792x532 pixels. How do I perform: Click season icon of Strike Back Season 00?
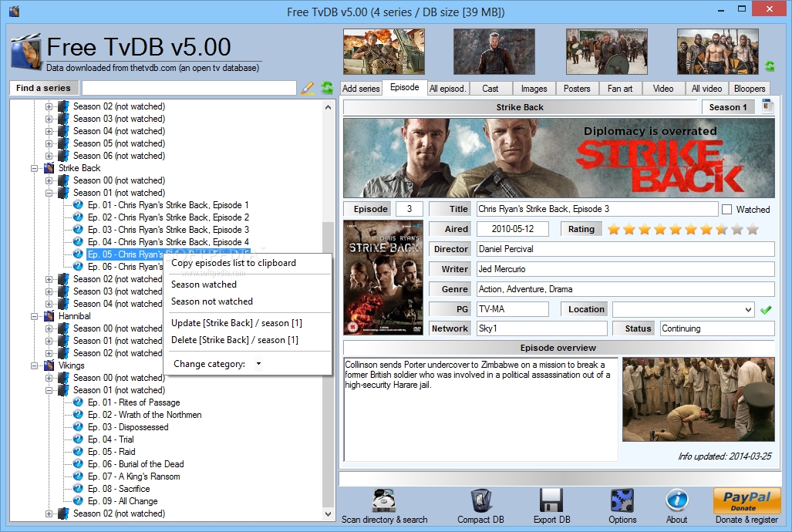[x=64, y=180]
